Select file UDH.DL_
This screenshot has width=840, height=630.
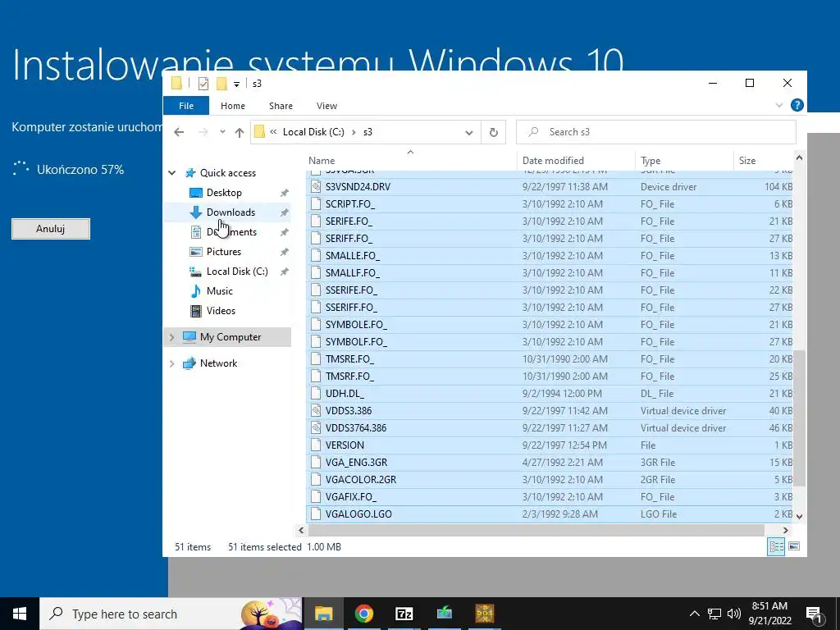(345, 393)
